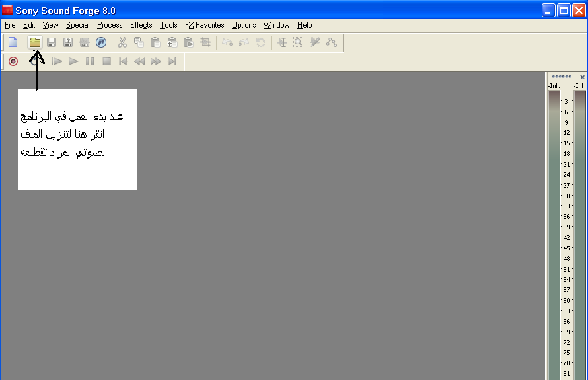This screenshot has width=588, height=380.
Task: Click the Play All transport button
Action: click(x=57, y=61)
